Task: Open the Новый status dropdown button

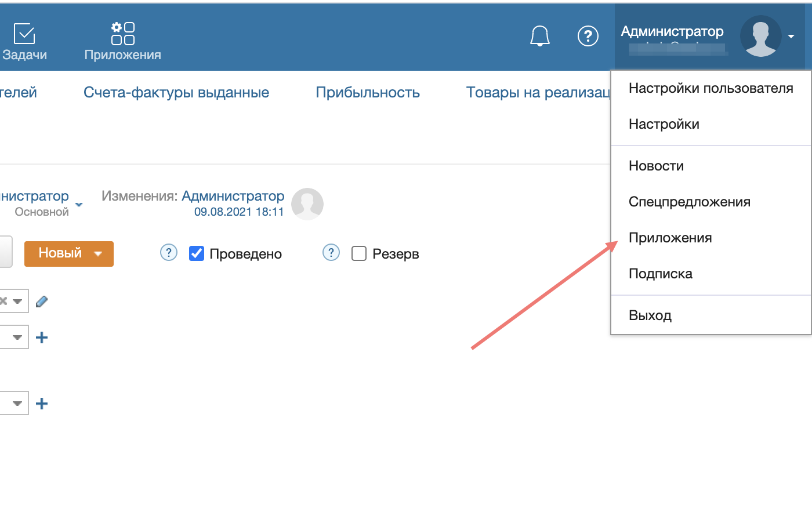Action: (69, 253)
